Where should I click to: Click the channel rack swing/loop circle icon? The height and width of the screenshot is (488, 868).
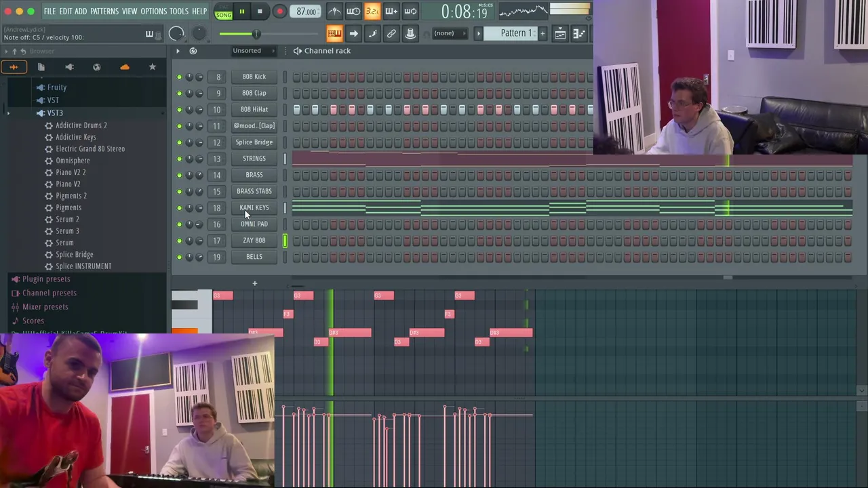193,51
